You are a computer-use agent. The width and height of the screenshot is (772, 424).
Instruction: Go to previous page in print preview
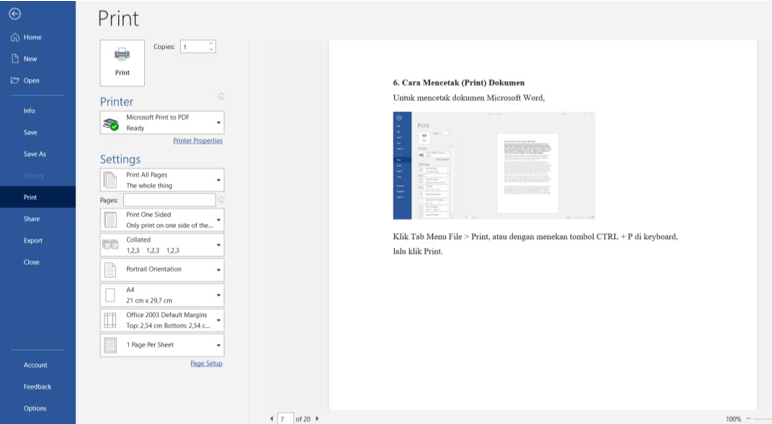tap(271, 418)
